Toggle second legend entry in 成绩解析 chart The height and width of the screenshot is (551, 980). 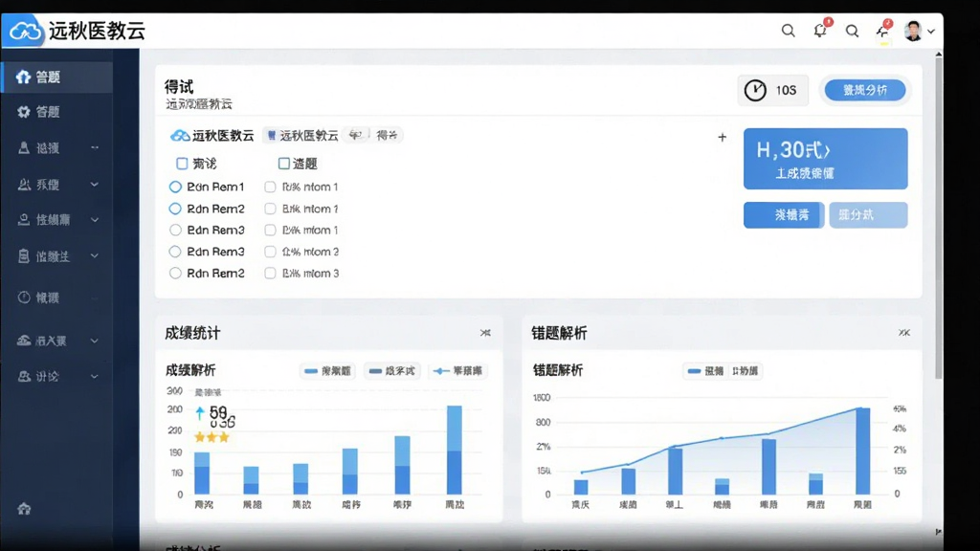point(391,371)
